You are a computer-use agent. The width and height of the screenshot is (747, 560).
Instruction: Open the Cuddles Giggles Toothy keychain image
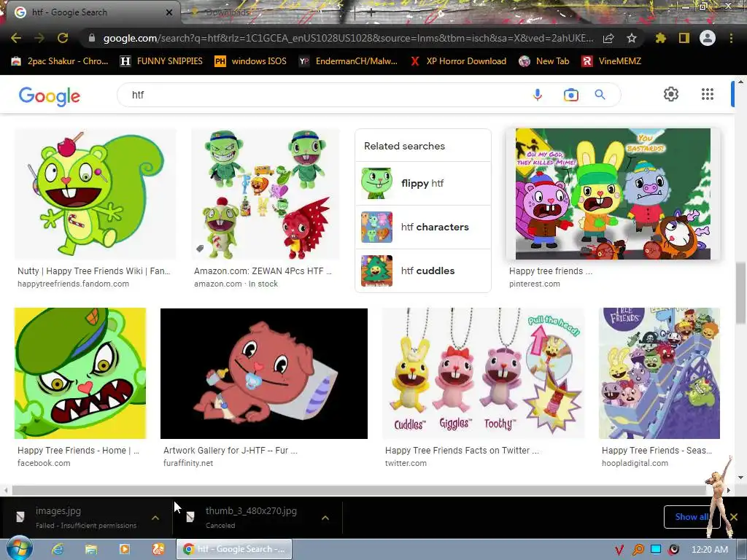click(x=483, y=373)
